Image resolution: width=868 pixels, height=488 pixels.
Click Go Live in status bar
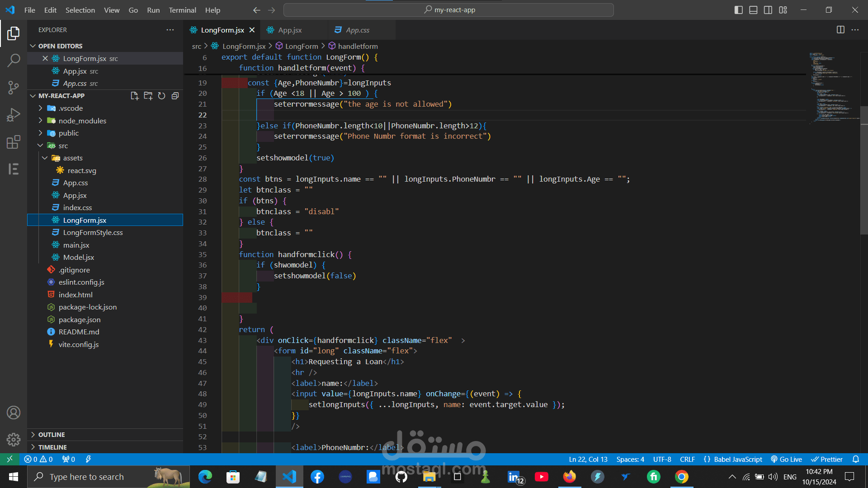click(787, 459)
